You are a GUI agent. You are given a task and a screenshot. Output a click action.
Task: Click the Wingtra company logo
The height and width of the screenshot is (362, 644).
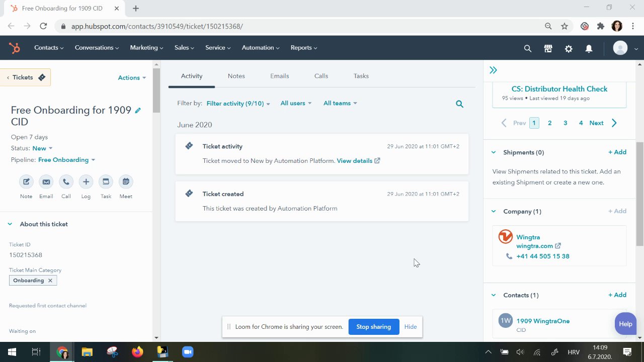coord(505,237)
